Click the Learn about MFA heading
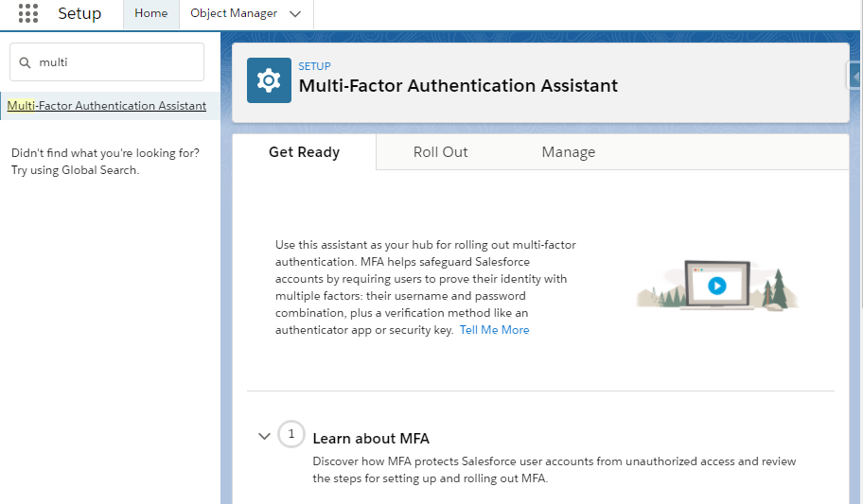 [371, 439]
